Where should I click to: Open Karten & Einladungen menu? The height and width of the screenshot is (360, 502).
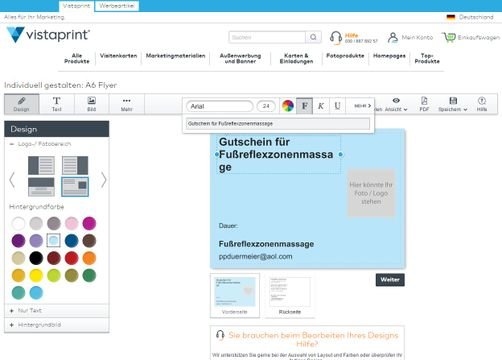pyautogui.click(x=296, y=58)
